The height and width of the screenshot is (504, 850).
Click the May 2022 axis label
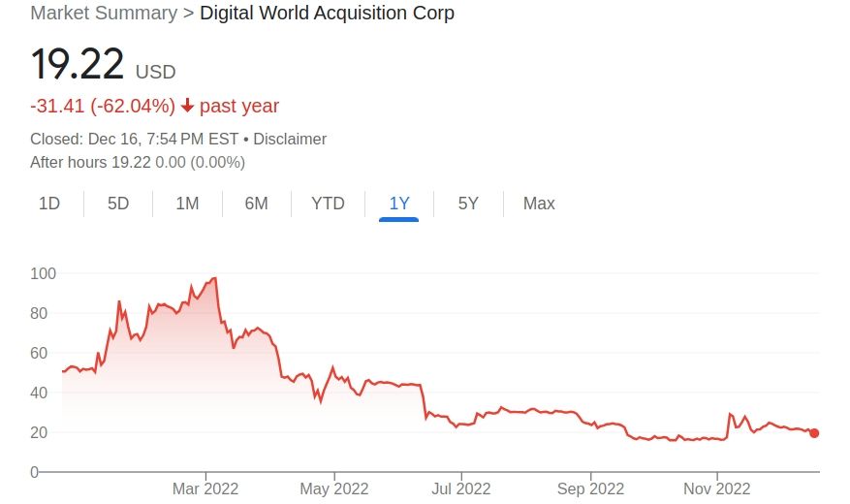334,488
